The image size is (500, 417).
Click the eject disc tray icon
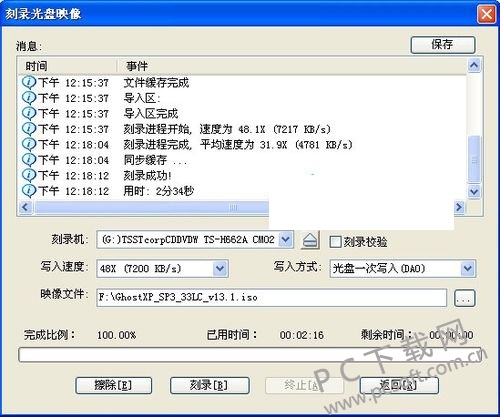pyautogui.click(x=310, y=240)
